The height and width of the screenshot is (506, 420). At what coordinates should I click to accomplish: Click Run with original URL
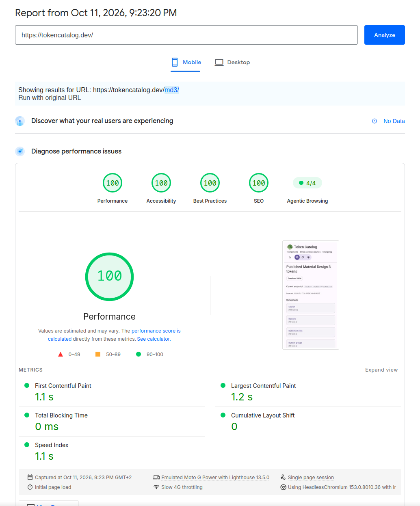coord(50,97)
